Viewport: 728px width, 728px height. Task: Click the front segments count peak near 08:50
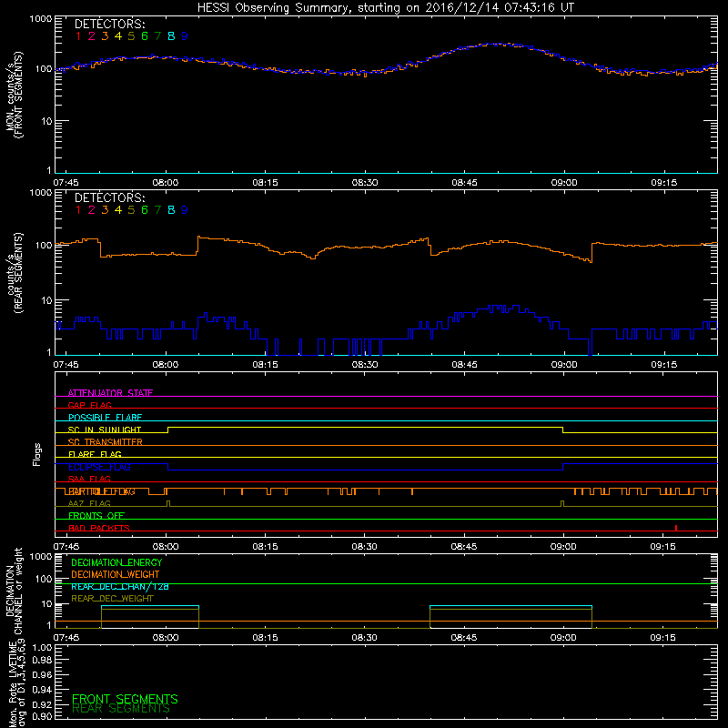[497, 44]
